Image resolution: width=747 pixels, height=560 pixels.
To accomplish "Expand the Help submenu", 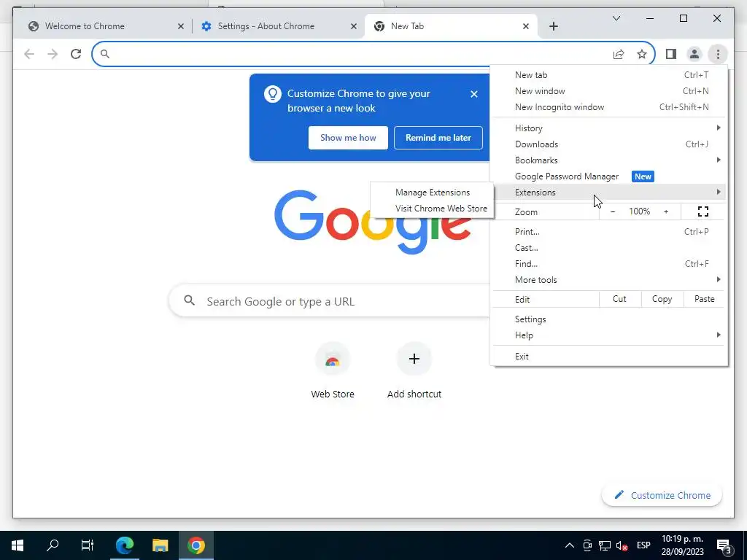I will (x=609, y=335).
